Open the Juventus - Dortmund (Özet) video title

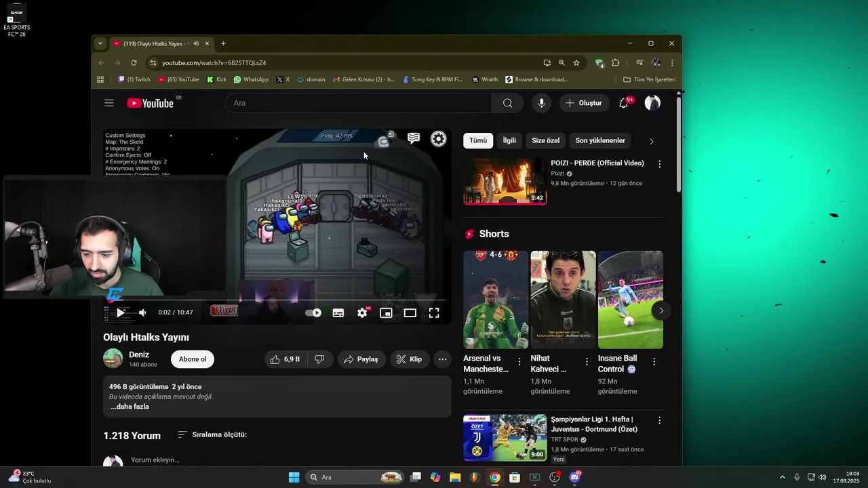(594, 424)
